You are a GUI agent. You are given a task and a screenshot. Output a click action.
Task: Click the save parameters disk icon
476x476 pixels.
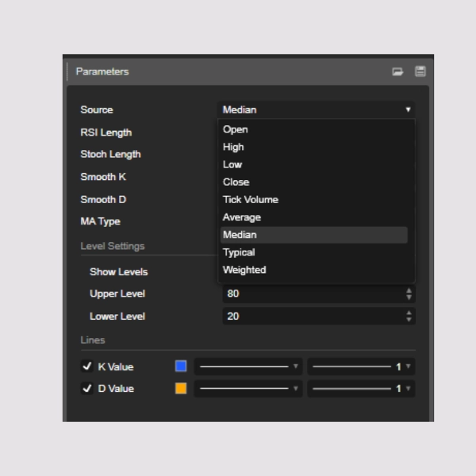(420, 71)
